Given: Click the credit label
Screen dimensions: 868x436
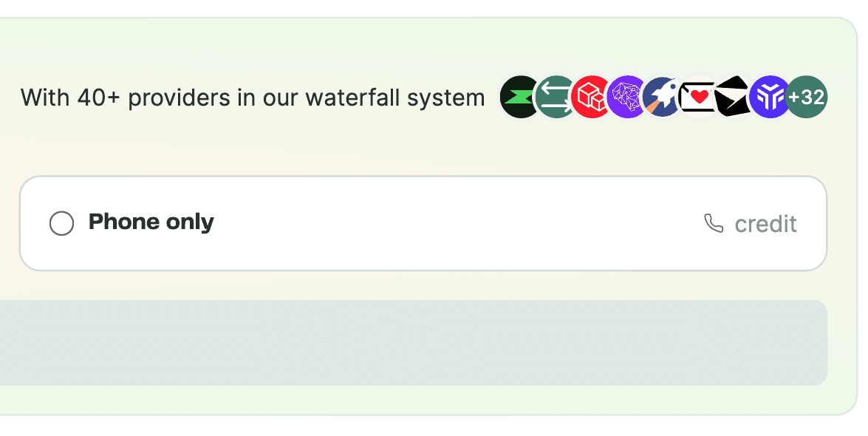Looking at the screenshot, I should pos(765,223).
